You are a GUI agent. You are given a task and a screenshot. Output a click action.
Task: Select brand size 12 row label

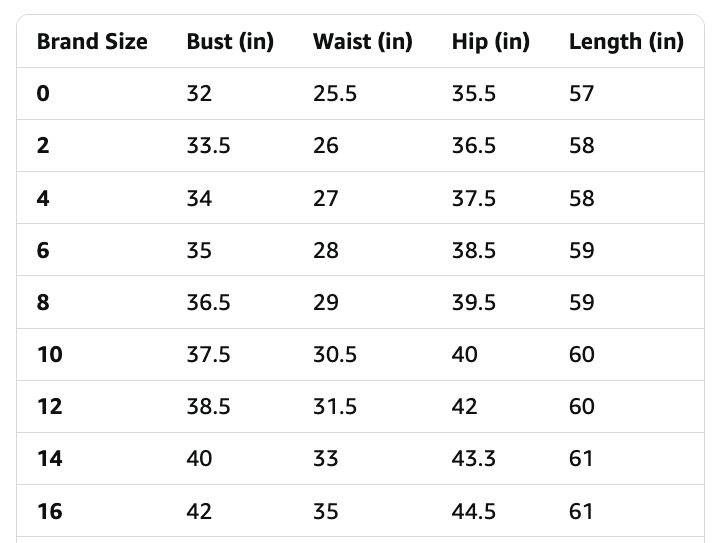pos(49,406)
